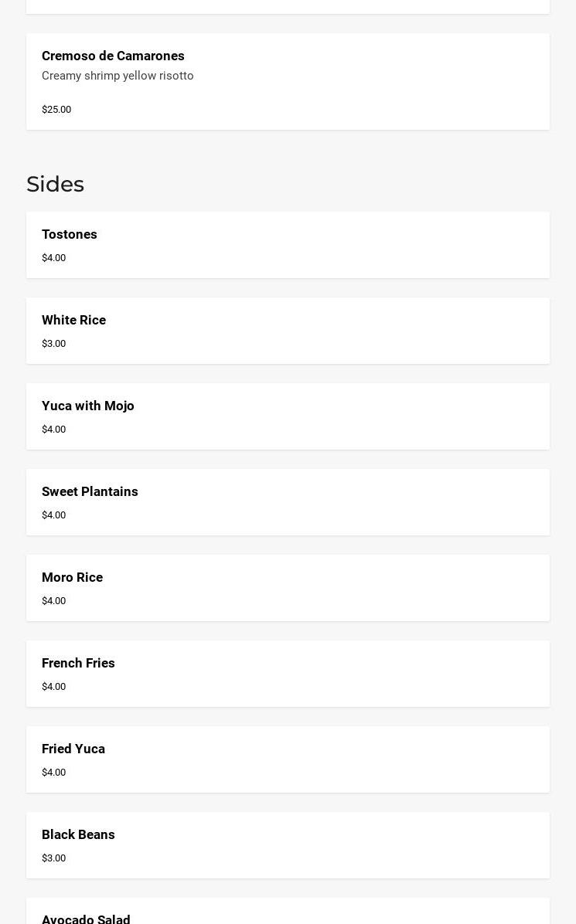
Task: Click the French Fries $4.00 price
Action: (54, 687)
